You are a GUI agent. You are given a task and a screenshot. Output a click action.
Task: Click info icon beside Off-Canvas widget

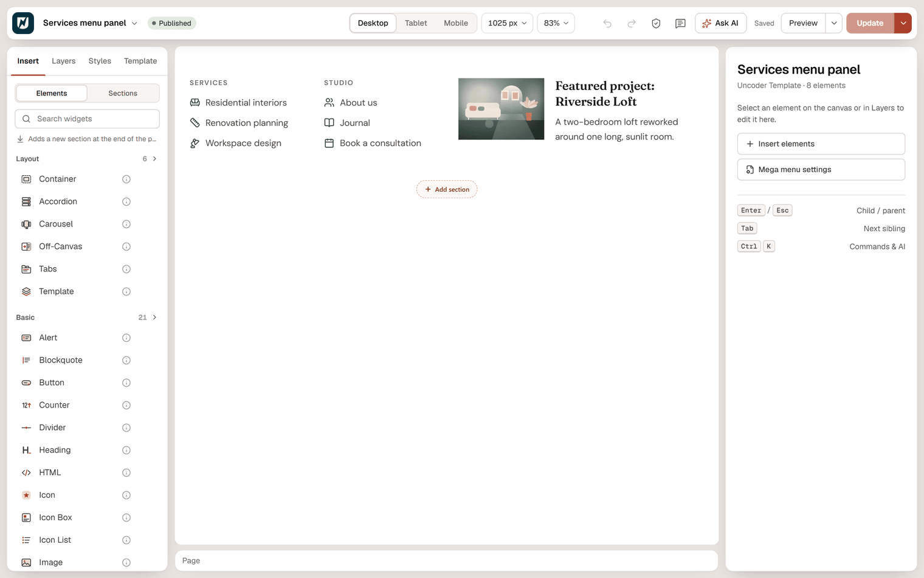click(x=126, y=246)
